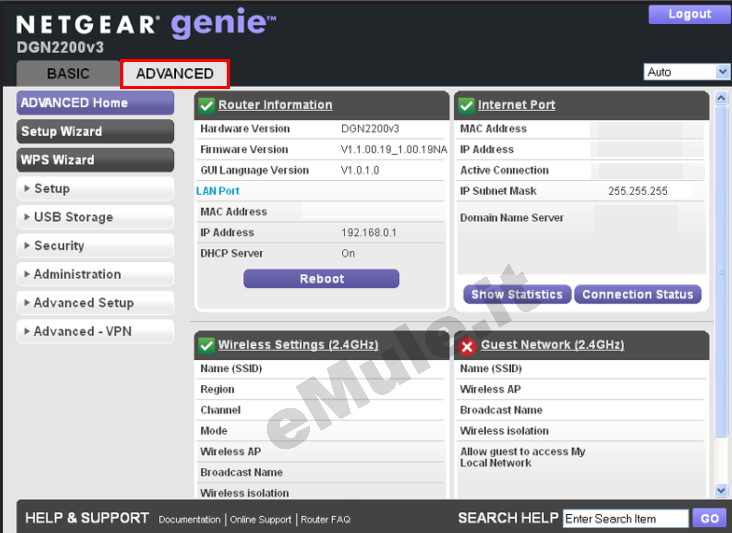This screenshot has height=533, width=732.
Task: Select the Wireless isolation label under Guest Network
Action: (x=504, y=431)
